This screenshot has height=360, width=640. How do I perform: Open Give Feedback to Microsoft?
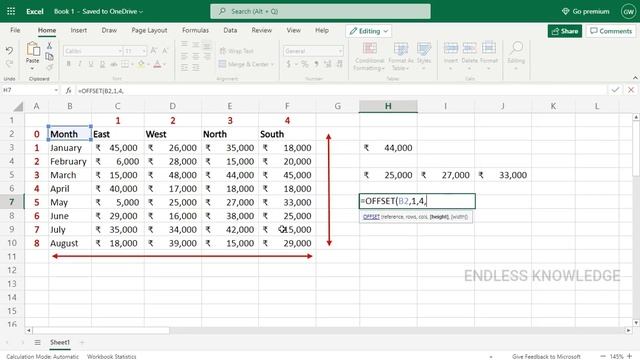(546, 356)
